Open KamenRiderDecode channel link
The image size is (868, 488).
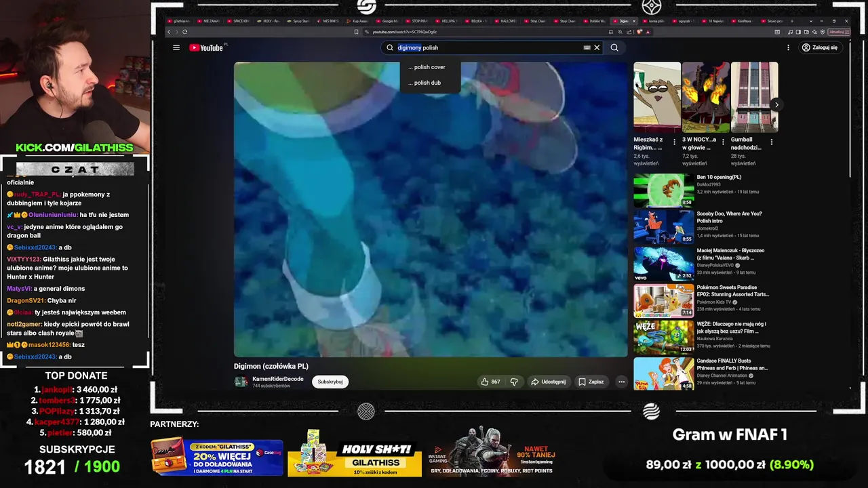point(278,379)
